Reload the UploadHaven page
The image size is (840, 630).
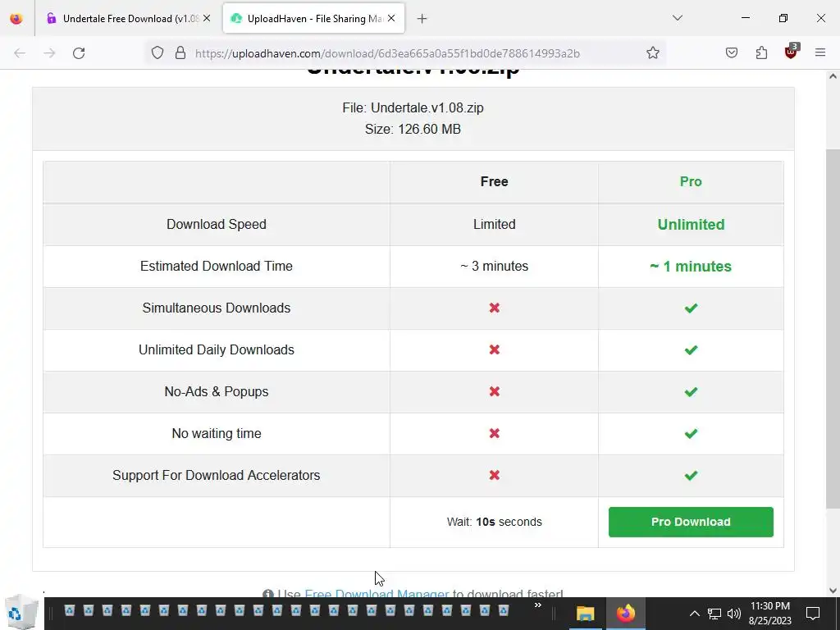(x=79, y=53)
